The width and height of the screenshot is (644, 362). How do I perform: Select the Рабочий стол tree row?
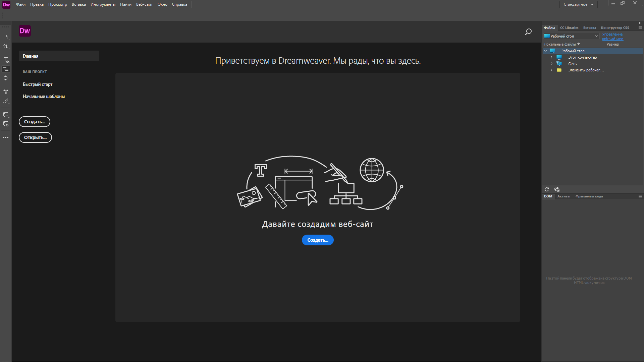pos(593,51)
